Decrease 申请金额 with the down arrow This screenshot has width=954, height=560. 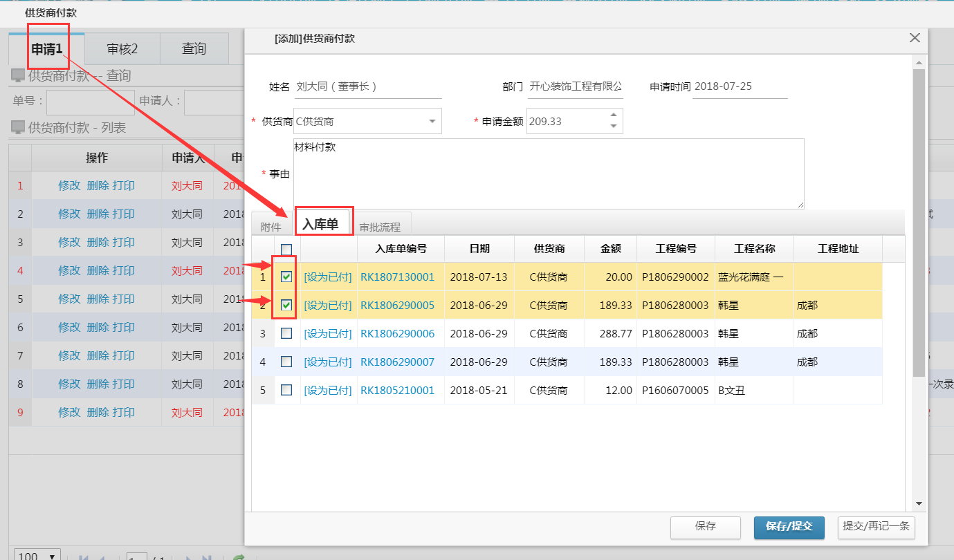(613, 127)
